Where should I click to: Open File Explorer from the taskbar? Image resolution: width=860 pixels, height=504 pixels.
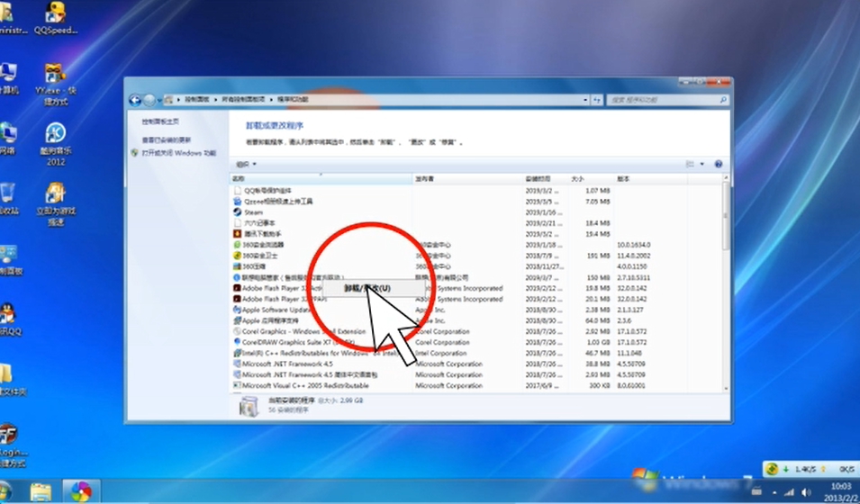point(41,491)
